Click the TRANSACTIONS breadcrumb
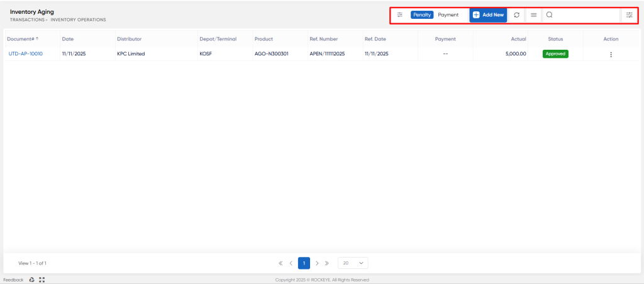The width and height of the screenshot is (644, 284). 28,20
